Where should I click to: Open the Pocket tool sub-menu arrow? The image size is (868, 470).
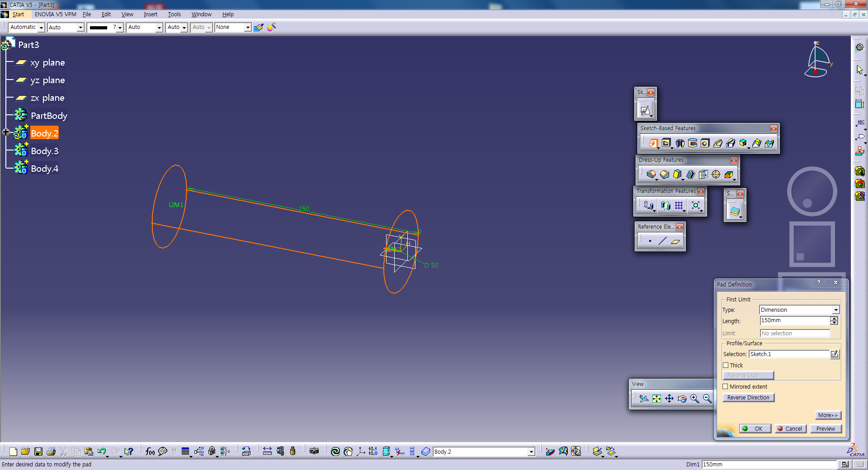(x=672, y=148)
